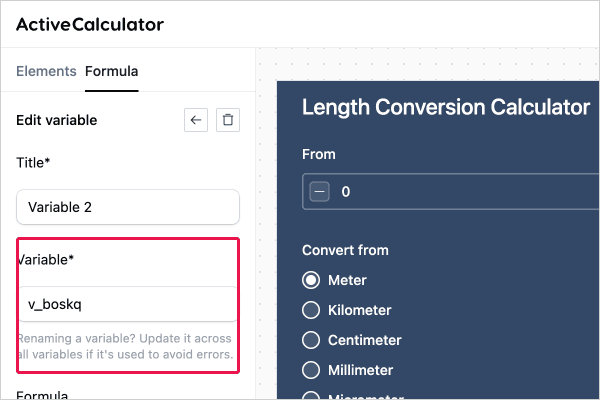Viewport: 600px width, 400px height.
Task: Click the Convert from label
Action: click(345, 250)
